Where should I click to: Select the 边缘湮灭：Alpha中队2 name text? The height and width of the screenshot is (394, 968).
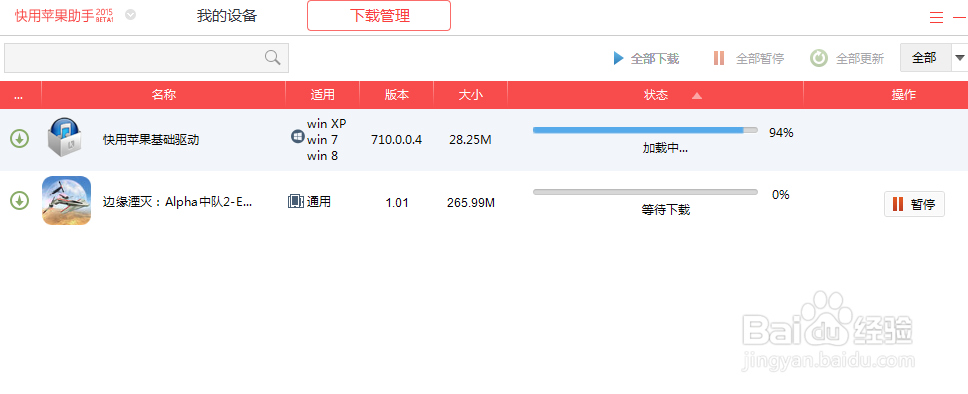[x=177, y=201]
